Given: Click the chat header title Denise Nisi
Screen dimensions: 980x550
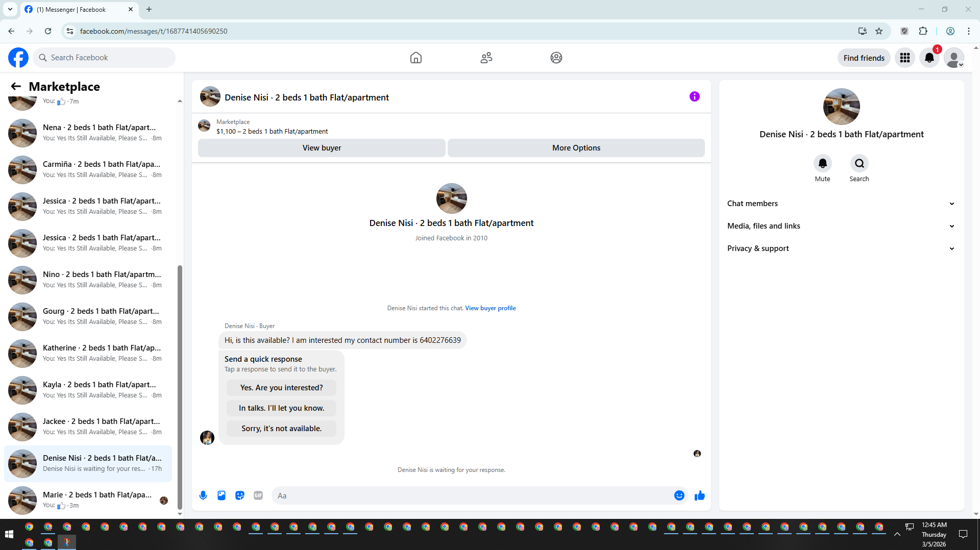Looking at the screenshot, I should [x=307, y=97].
